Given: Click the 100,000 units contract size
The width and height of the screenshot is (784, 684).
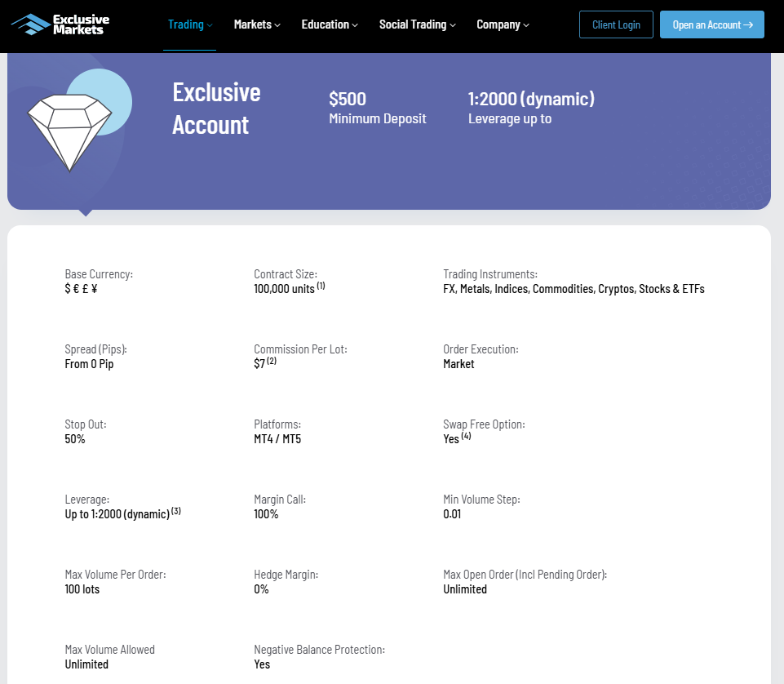Looking at the screenshot, I should click(x=284, y=289).
